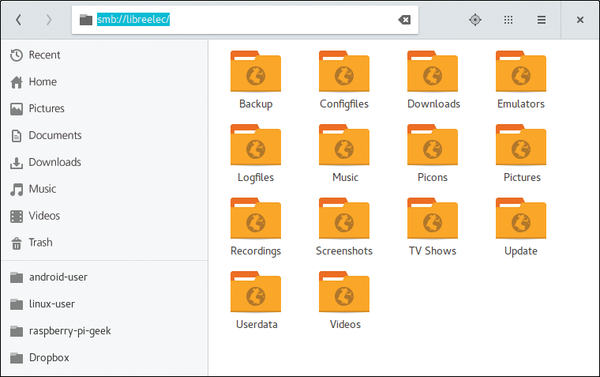Go forward with the right arrow button
The image size is (600, 377).
[x=49, y=20]
